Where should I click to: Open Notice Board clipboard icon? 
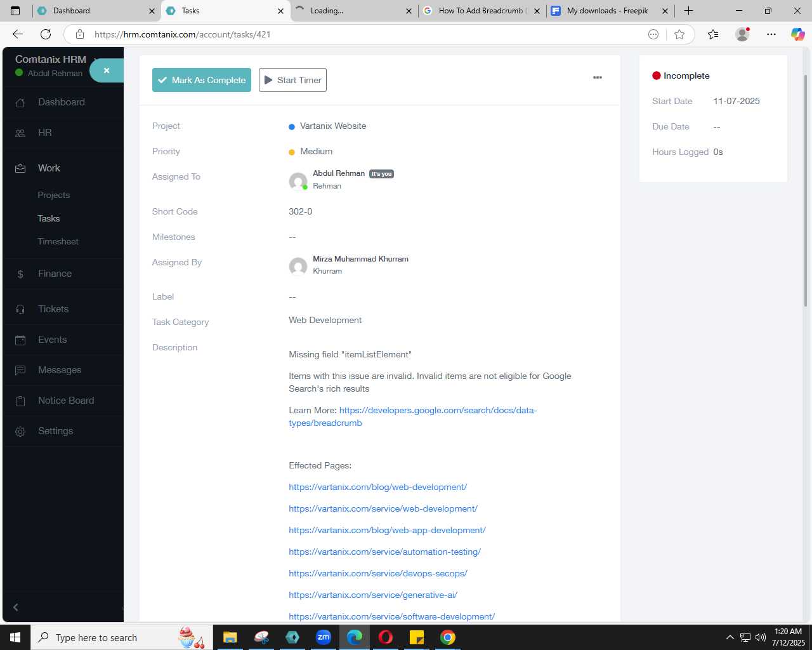pos(20,401)
